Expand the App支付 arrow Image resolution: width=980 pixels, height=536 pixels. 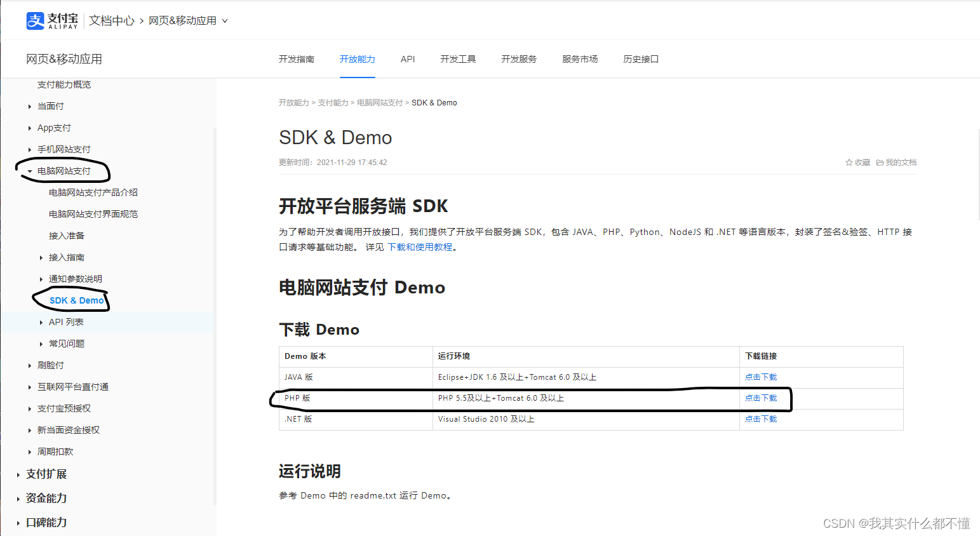pyautogui.click(x=30, y=128)
